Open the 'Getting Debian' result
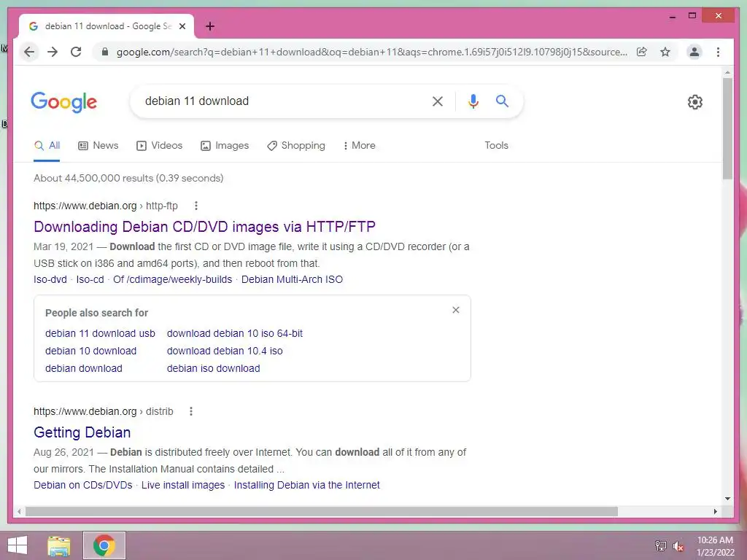The image size is (747, 560). point(82,432)
